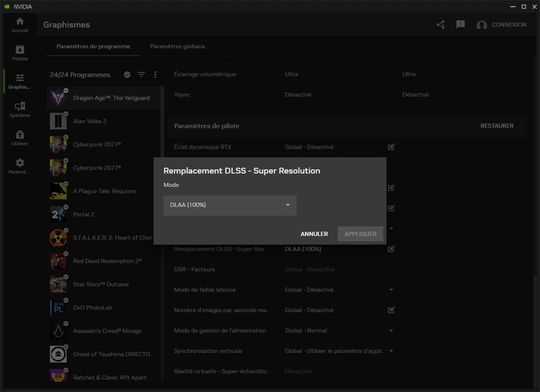This screenshot has height=392, width=540.
Task: Expand the Synchronisation verticale dropdown
Action: [x=391, y=351]
